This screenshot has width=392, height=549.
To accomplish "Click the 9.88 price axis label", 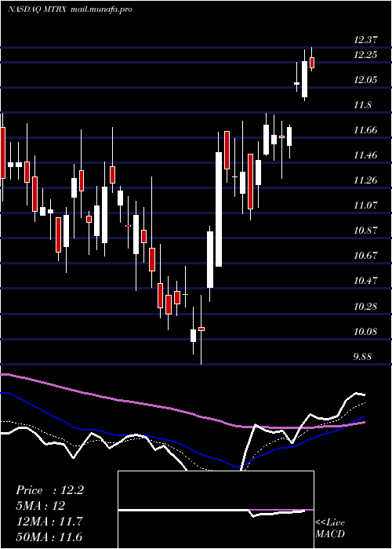I will pyautogui.click(x=364, y=357).
